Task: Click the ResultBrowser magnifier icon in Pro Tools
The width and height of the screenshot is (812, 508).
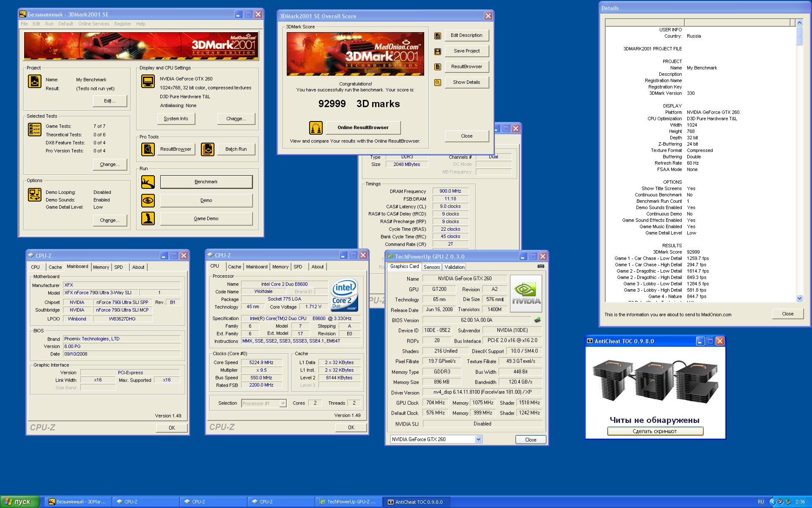Action: (148, 149)
